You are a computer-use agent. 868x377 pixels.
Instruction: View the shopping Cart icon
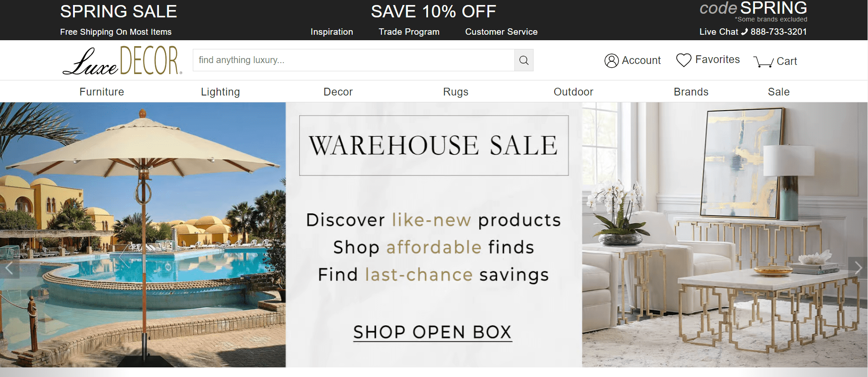tap(763, 62)
